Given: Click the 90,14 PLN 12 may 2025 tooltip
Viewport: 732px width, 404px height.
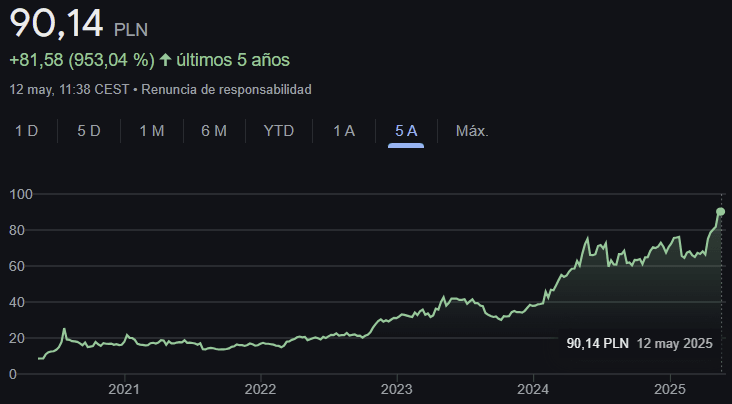Looking at the screenshot, I should (638, 343).
